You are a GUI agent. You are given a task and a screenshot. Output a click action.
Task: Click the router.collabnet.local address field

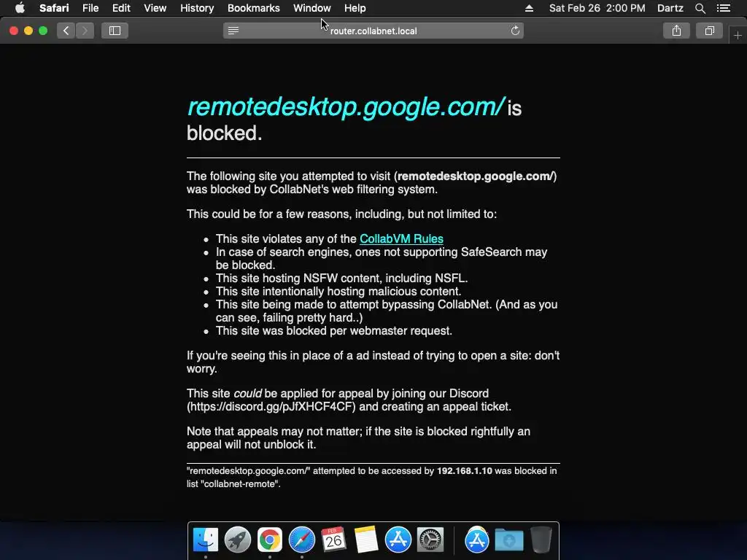373,31
